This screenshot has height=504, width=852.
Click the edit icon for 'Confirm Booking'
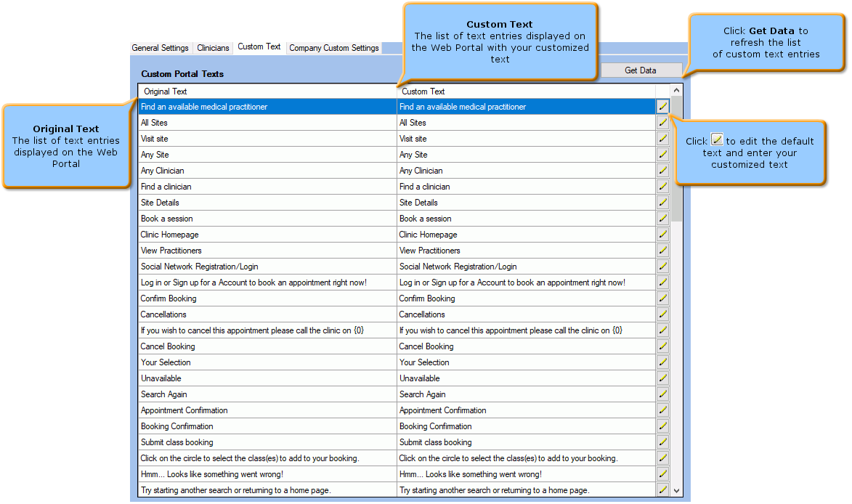(x=662, y=298)
